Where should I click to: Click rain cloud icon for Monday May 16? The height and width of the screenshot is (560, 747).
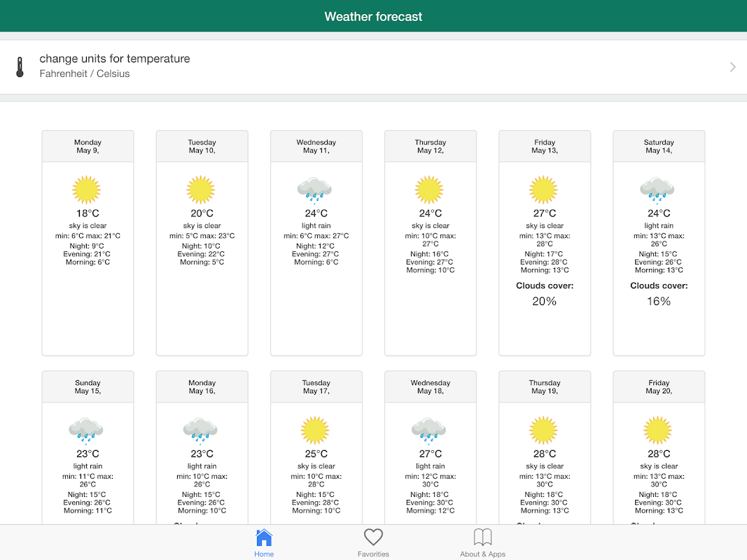(200, 431)
